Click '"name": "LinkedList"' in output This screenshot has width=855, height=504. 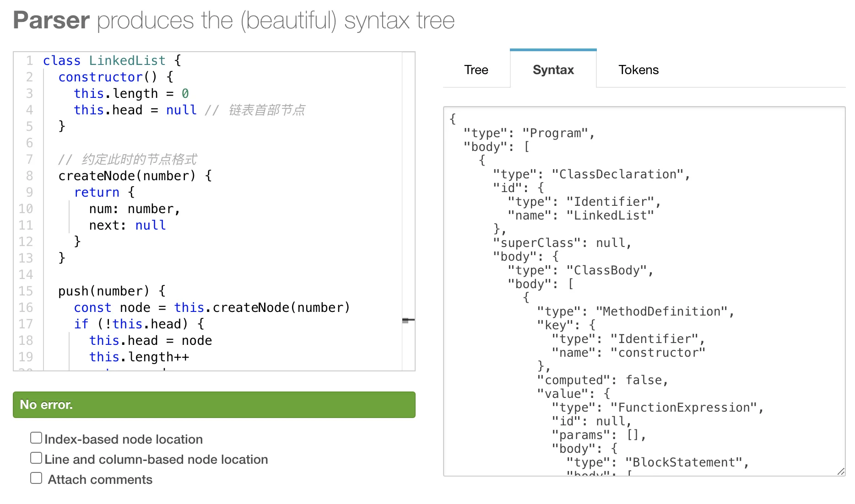point(581,215)
